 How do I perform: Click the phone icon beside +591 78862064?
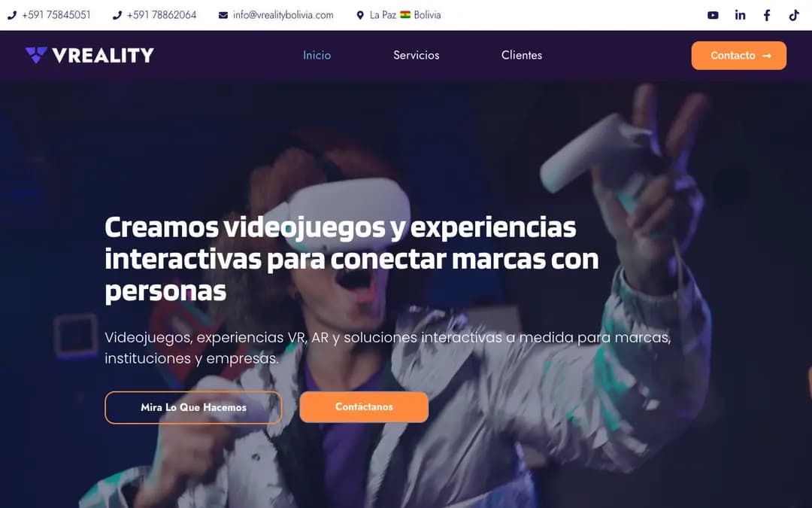[x=117, y=15]
